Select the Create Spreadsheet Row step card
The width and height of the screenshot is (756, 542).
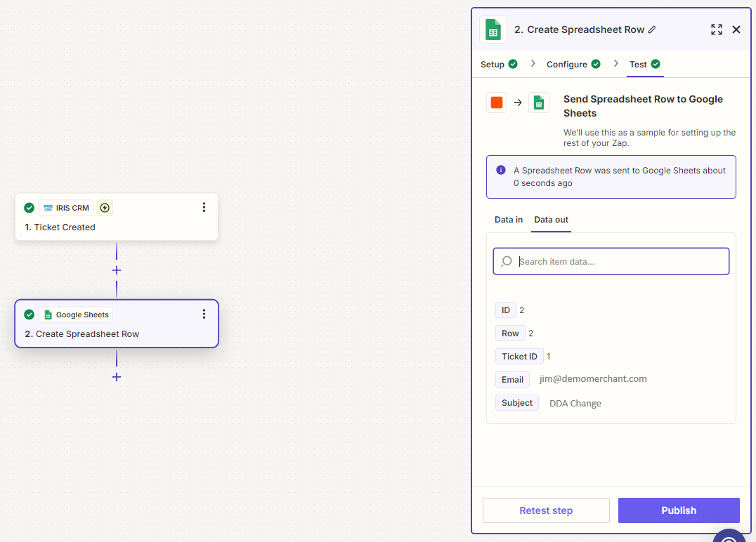click(x=116, y=324)
